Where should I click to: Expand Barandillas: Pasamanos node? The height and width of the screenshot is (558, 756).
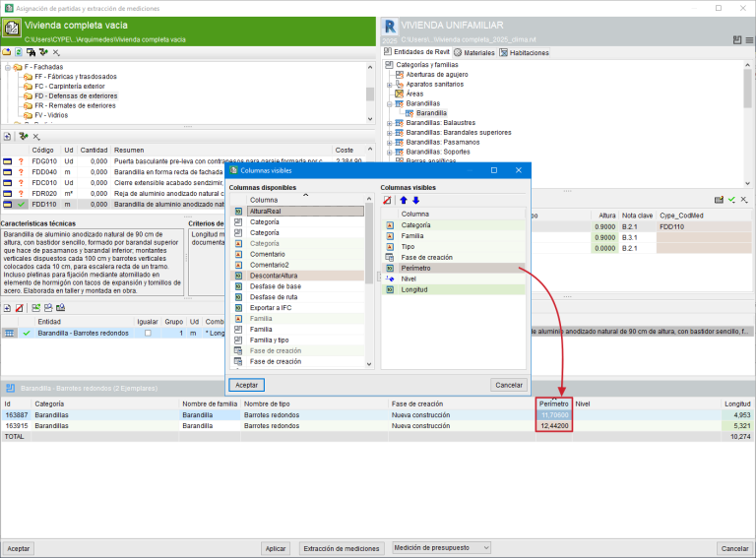(x=390, y=142)
